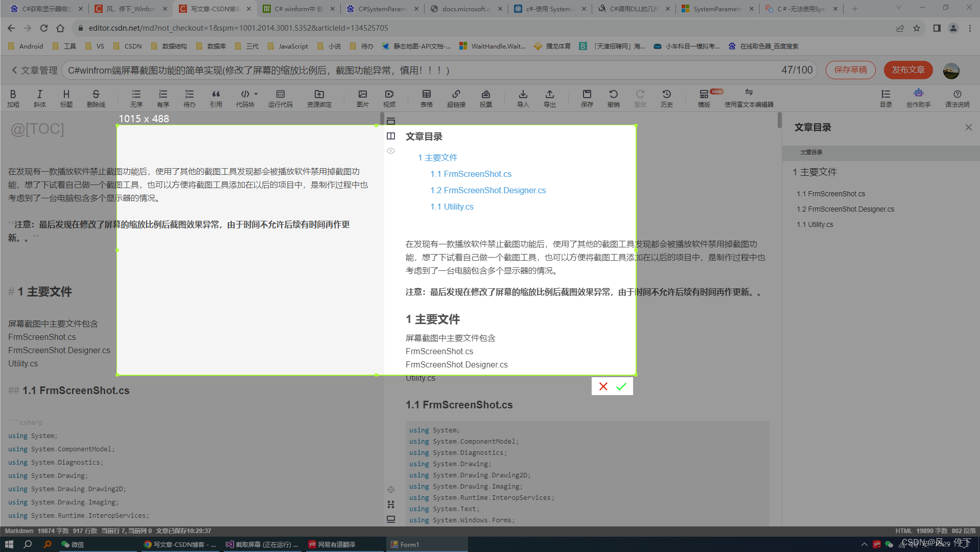Undo with 撤销 toolbar icon

pos(614,98)
